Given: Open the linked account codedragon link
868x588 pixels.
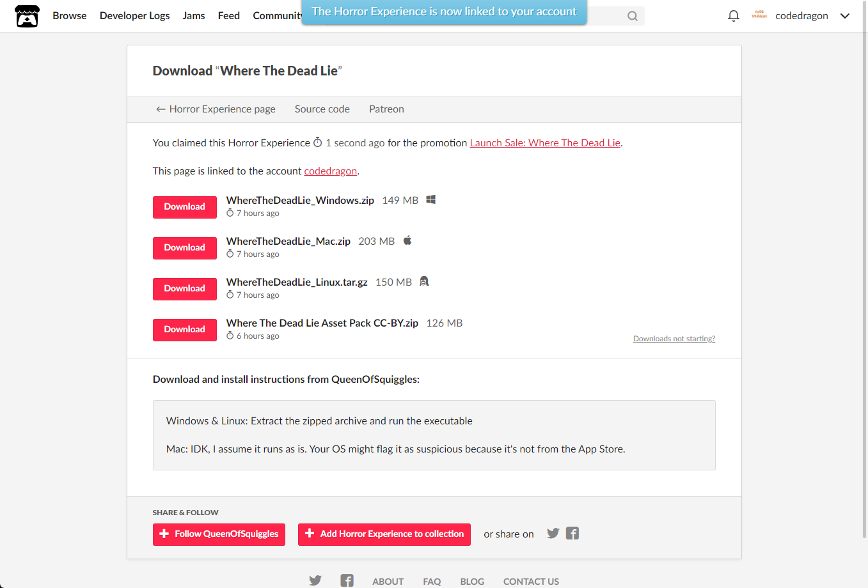Looking at the screenshot, I should (331, 171).
